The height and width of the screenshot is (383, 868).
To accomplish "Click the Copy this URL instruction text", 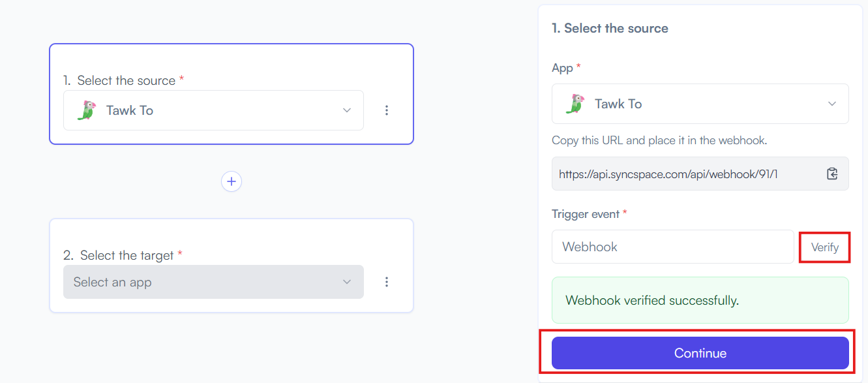I will [x=659, y=140].
